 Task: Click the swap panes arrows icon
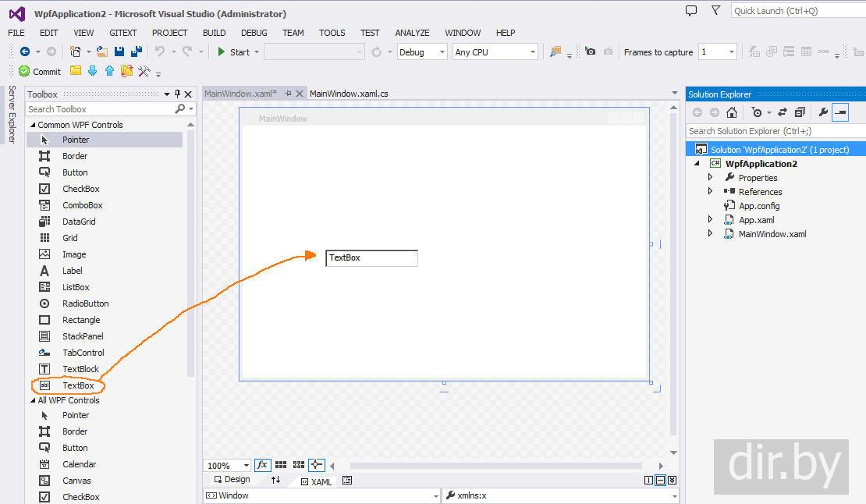tap(275, 481)
